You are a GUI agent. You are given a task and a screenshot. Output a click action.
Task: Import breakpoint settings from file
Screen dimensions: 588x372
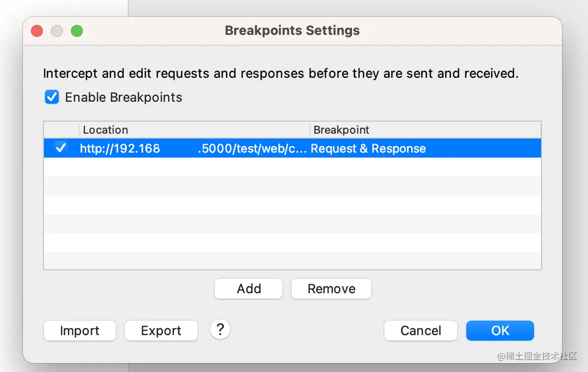pos(80,331)
